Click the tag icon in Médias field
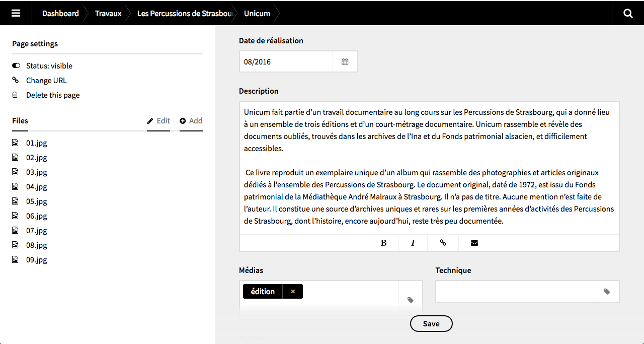Image resolution: width=644 pixels, height=344 pixels. [411, 300]
